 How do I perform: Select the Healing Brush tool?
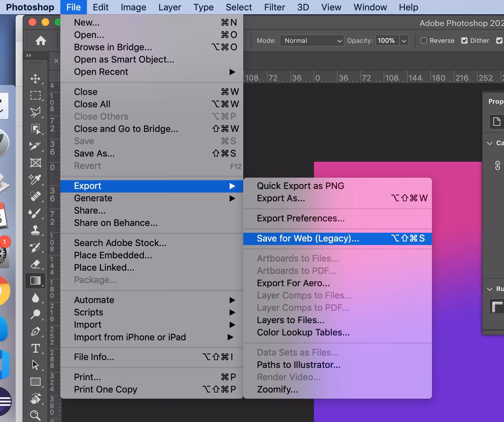click(x=36, y=196)
